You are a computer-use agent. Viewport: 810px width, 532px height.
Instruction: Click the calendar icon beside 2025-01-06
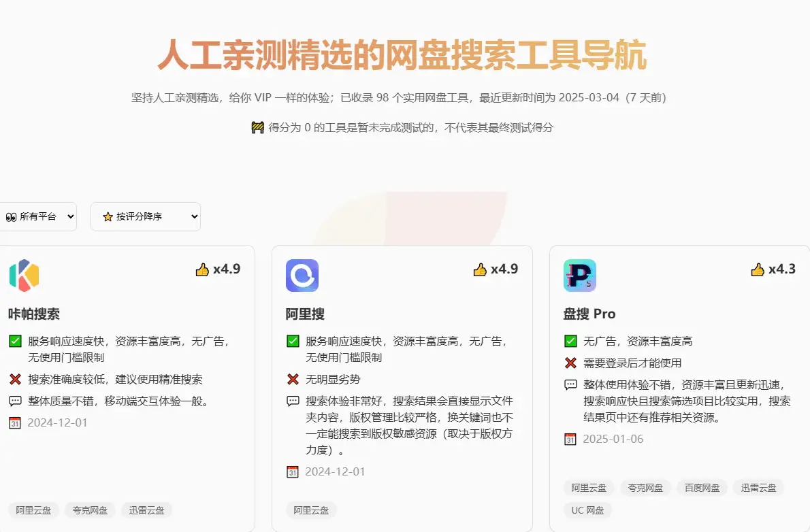[570, 439]
